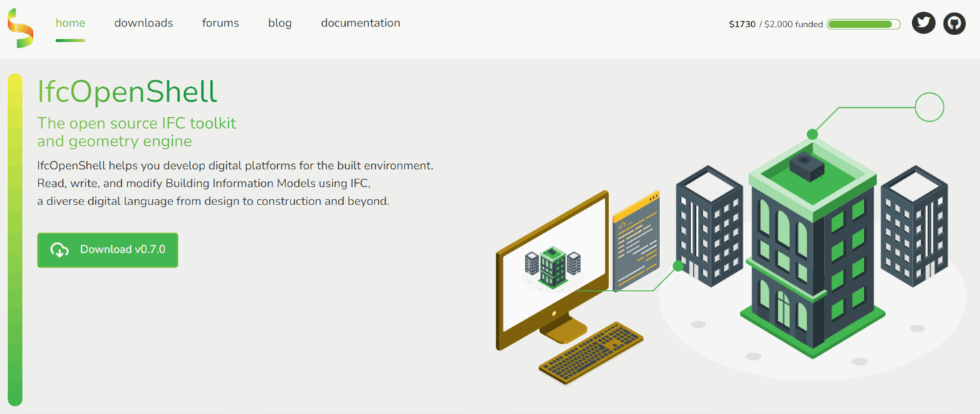
Task: Click 'The open source IFC toolkit' subtitle
Action: (x=136, y=123)
